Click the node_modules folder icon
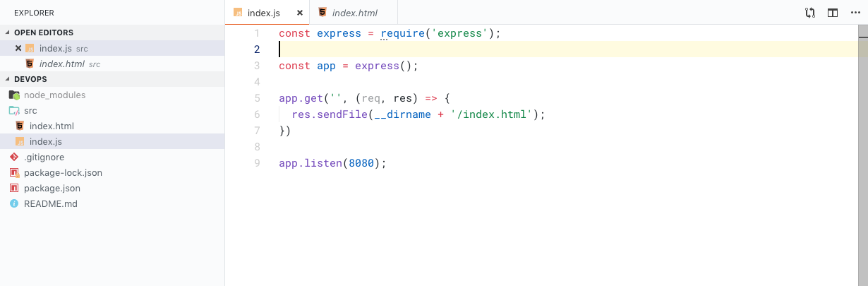Image resolution: width=868 pixels, height=286 pixels. 14,95
